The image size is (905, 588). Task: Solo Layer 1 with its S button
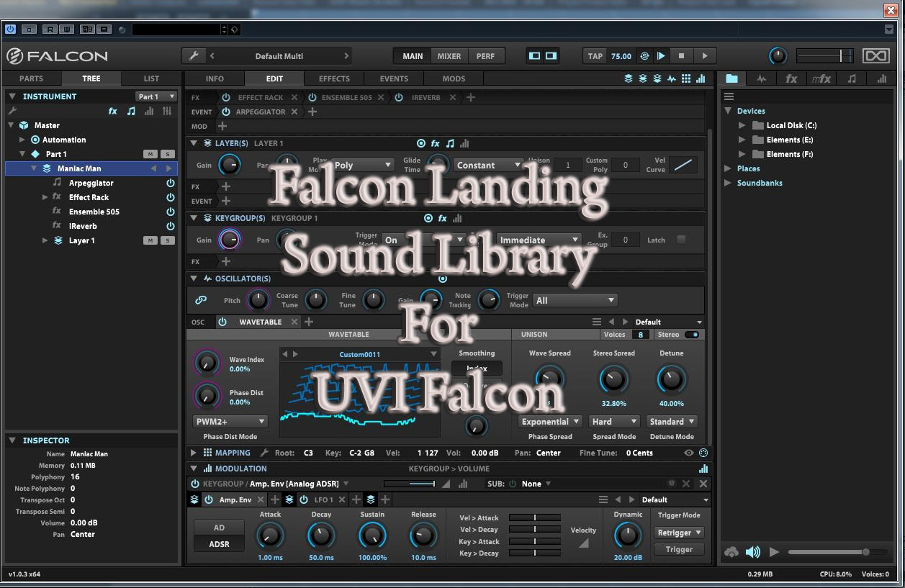click(168, 240)
